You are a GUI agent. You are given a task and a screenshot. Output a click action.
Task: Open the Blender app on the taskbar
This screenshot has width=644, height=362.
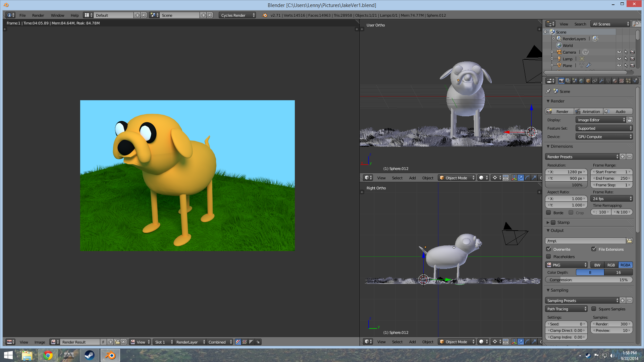(x=110, y=355)
